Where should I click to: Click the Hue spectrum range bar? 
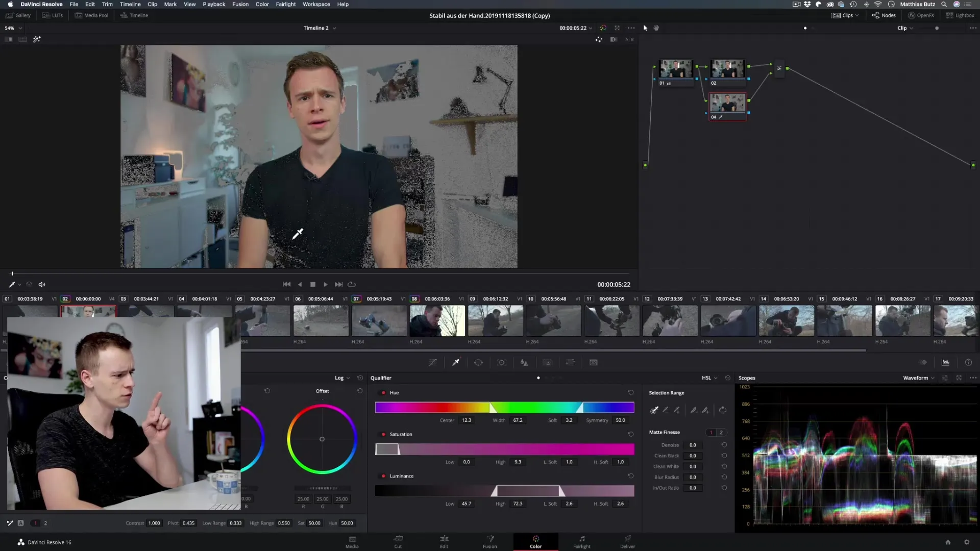(x=504, y=407)
